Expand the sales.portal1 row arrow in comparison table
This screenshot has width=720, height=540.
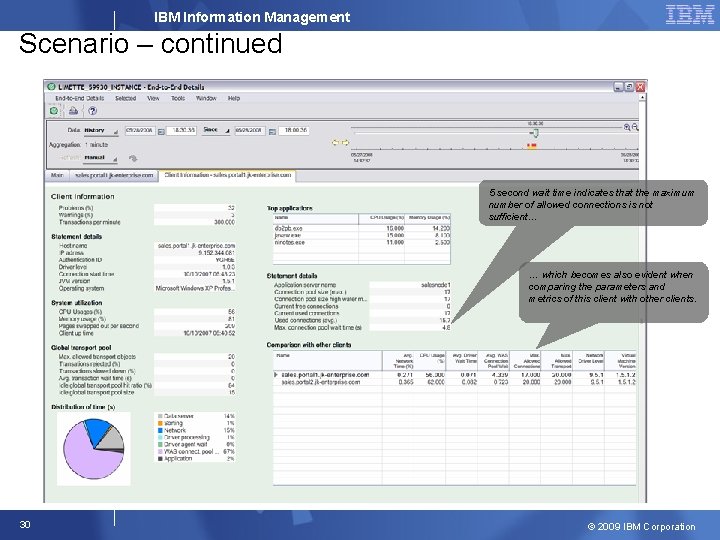coord(276,375)
